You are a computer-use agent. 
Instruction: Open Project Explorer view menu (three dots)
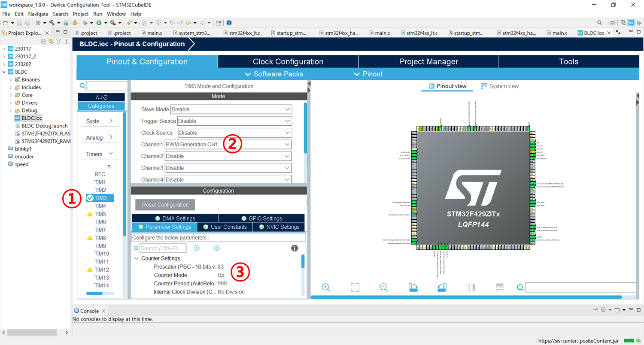pos(66,41)
